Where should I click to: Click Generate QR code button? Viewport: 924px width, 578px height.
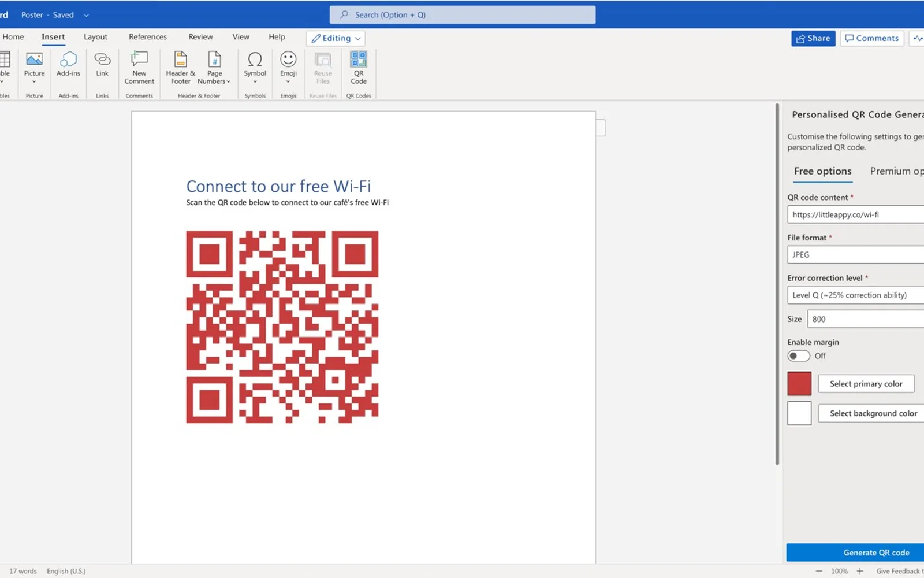coord(855,553)
